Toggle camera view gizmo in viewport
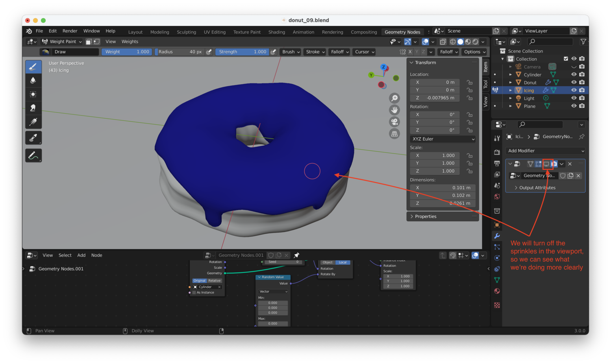This screenshot has height=364, width=611. [x=394, y=122]
